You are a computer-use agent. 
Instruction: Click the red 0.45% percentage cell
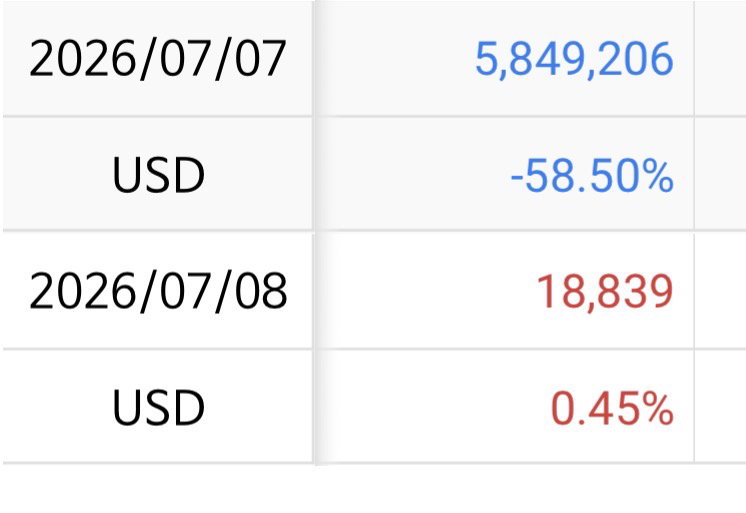click(612, 408)
